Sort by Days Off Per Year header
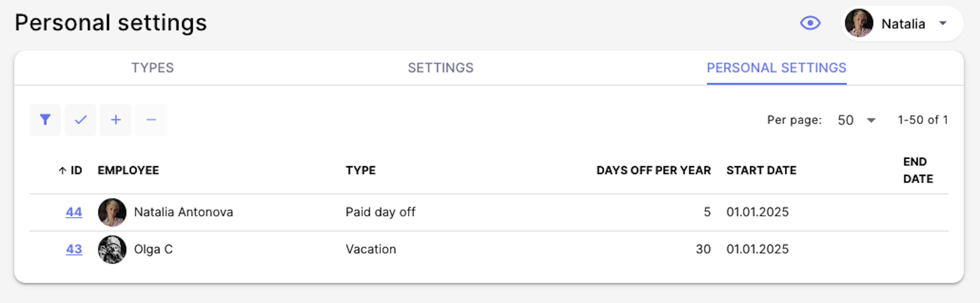This screenshot has width=980, height=303. (x=654, y=171)
